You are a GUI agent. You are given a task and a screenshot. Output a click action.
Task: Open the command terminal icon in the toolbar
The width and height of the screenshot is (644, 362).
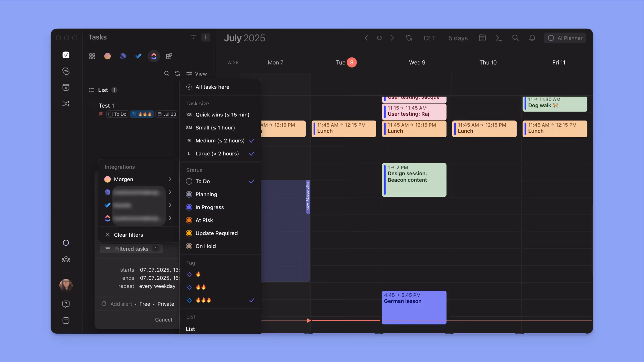point(499,38)
